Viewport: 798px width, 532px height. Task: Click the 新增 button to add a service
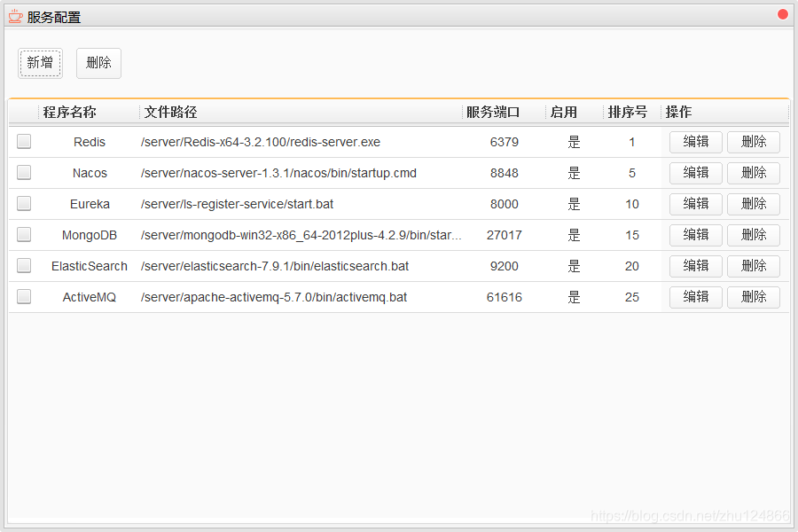tap(40, 63)
